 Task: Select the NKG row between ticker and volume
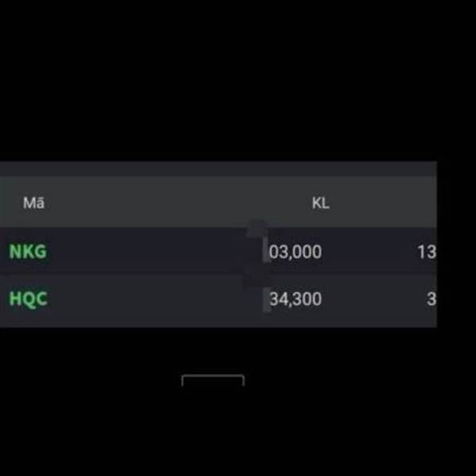click(x=143, y=252)
